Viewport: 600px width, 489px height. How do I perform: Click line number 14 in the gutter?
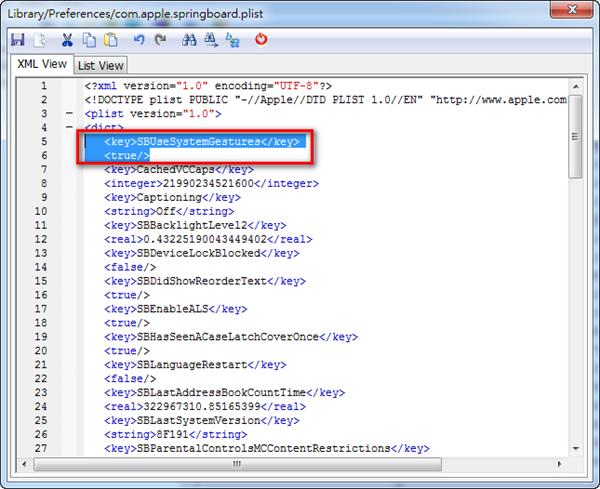click(x=41, y=267)
